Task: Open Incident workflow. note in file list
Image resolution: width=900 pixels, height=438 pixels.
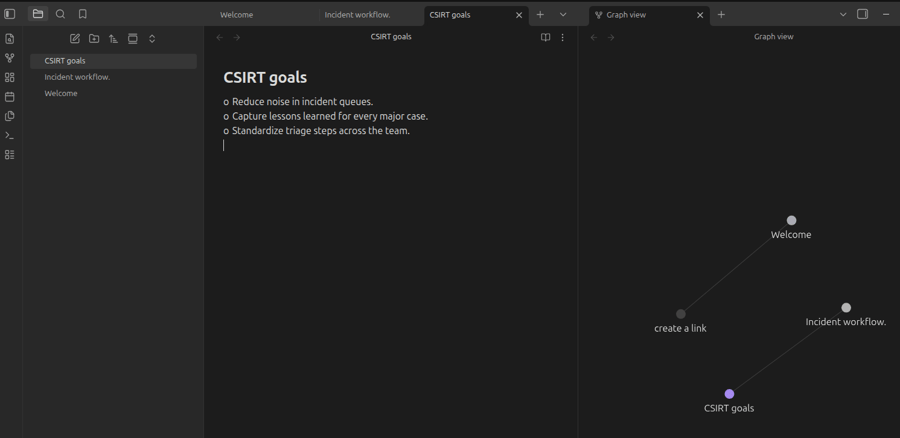Action: 113,77
